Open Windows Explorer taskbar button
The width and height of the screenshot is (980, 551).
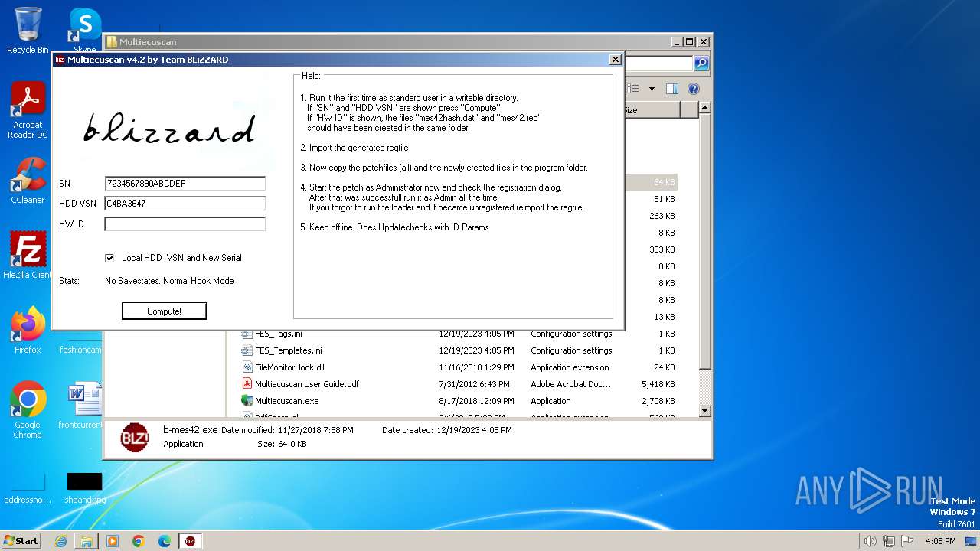pos(87,541)
